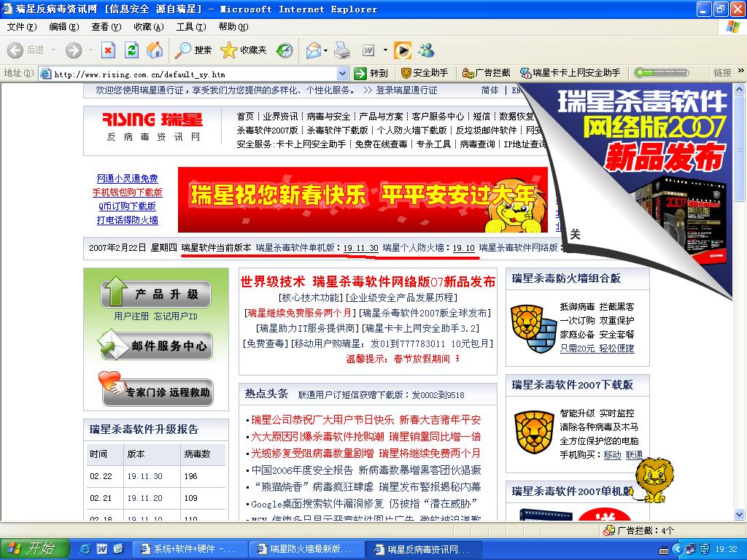
Task: Expand the address bar dropdown arrow
Action: (342, 74)
